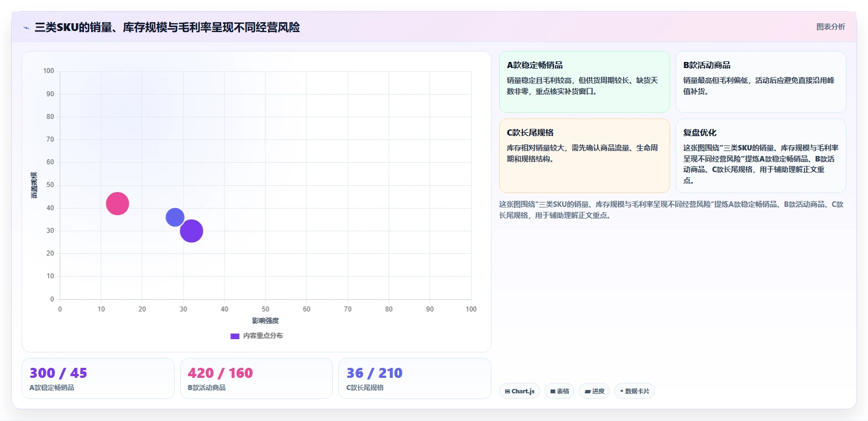Click the summary paragraph below the cards
Viewport: 868px width, 421px height.
click(671, 210)
